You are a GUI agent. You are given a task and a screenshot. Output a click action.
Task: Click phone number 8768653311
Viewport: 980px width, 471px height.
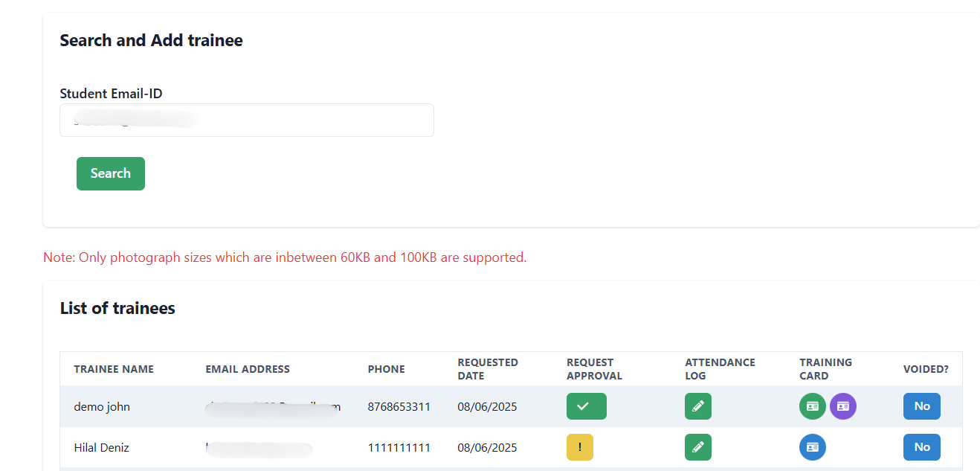click(x=399, y=407)
